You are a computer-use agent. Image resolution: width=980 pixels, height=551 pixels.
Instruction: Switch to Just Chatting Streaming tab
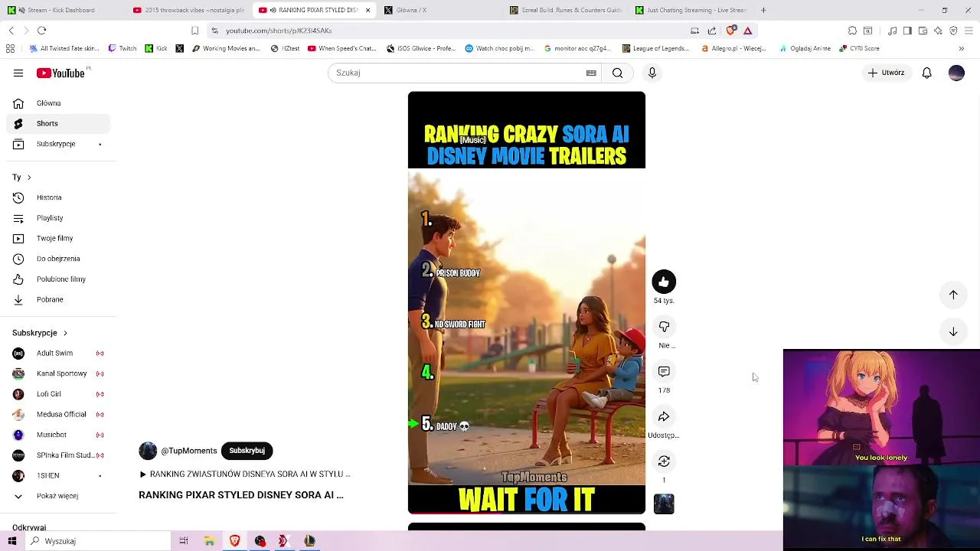[x=692, y=10]
